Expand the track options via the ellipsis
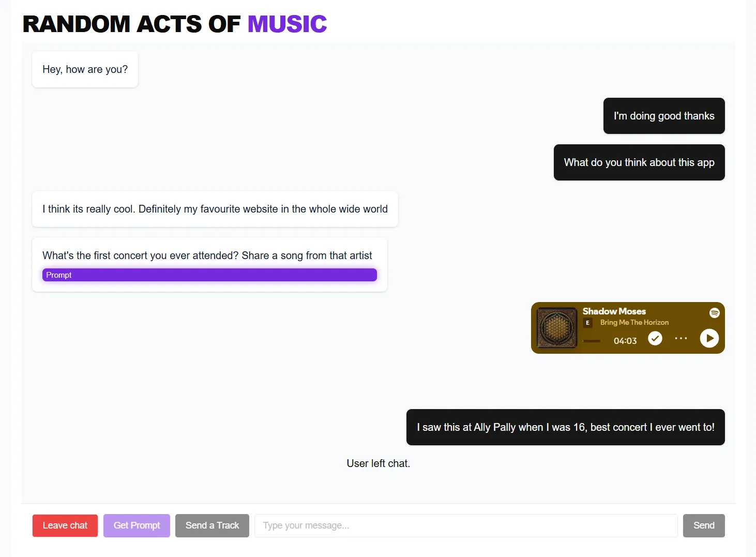Viewport: 756px width, 557px height. tap(681, 338)
